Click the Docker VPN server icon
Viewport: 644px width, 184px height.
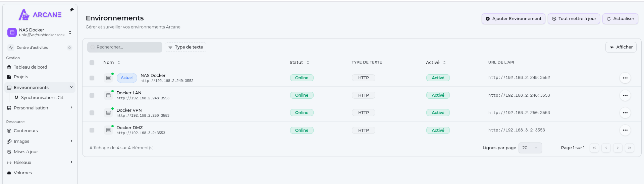pos(108,113)
